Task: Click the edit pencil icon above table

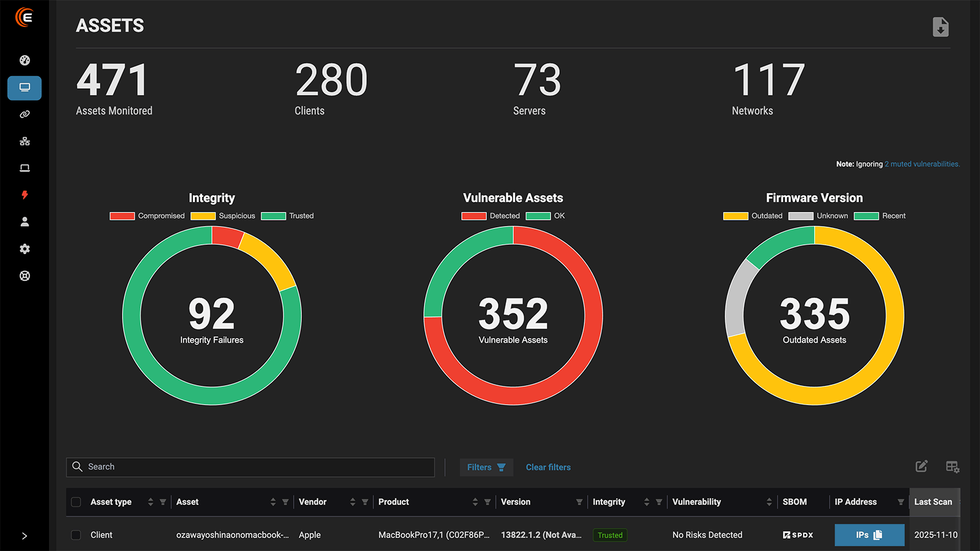Action: [921, 467]
